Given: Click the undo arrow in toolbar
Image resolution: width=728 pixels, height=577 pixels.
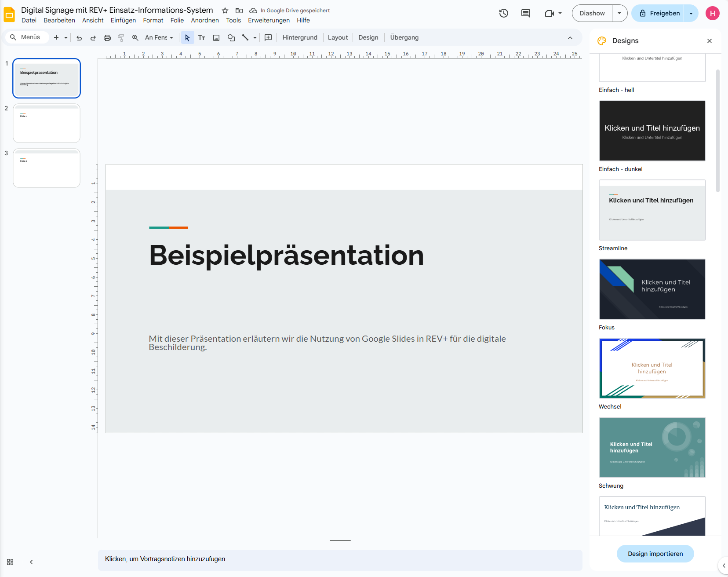Looking at the screenshot, I should [79, 38].
